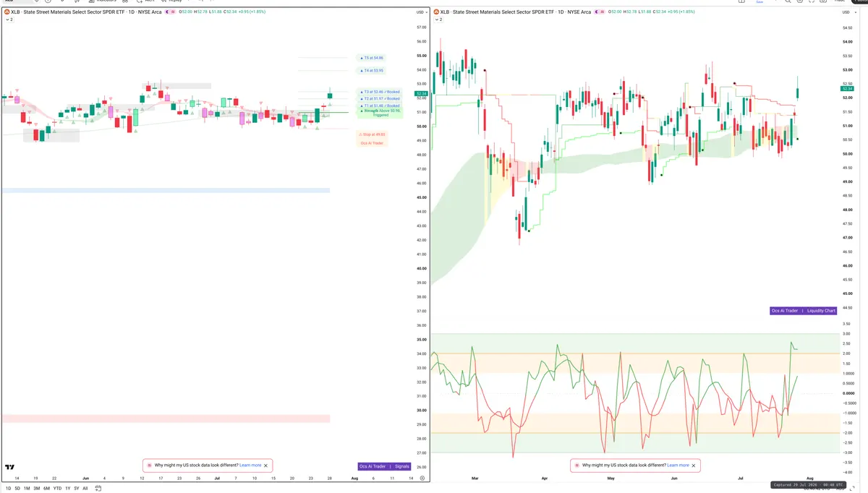
Task: Click the pink equals icon in right chart legend
Action: [x=604, y=12]
